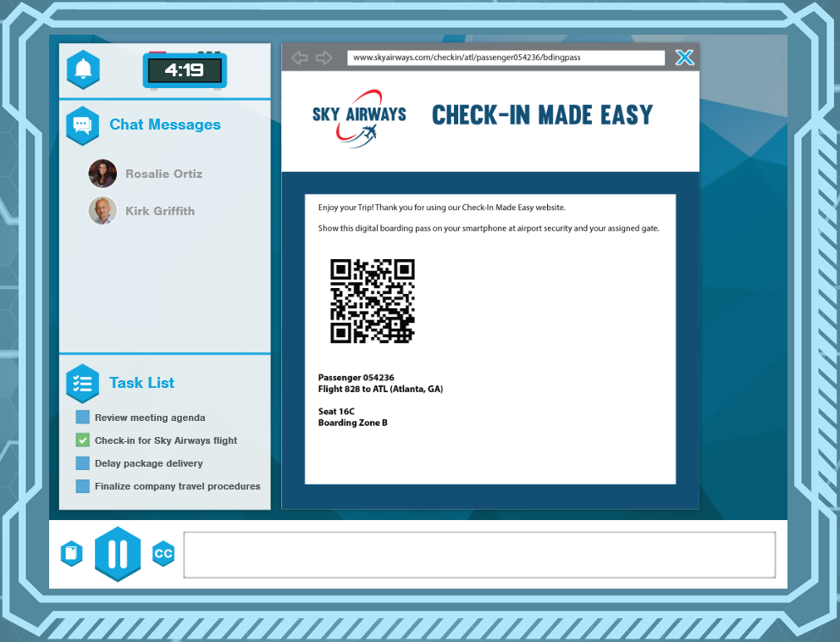The width and height of the screenshot is (840, 642).
Task: Select chat message from Rosalie Ortiz
Action: point(163,174)
